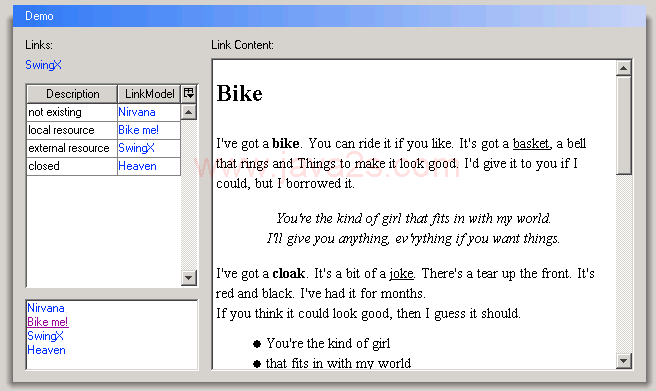Select the 'not existing' description cell
The width and height of the screenshot is (656, 391).
[72, 112]
